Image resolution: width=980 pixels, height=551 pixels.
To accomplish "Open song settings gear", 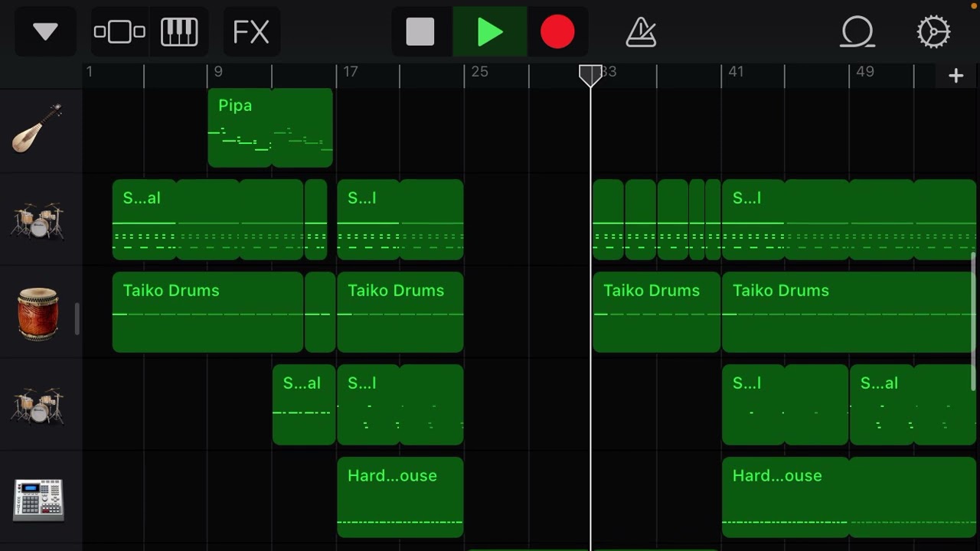I will [933, 32].
